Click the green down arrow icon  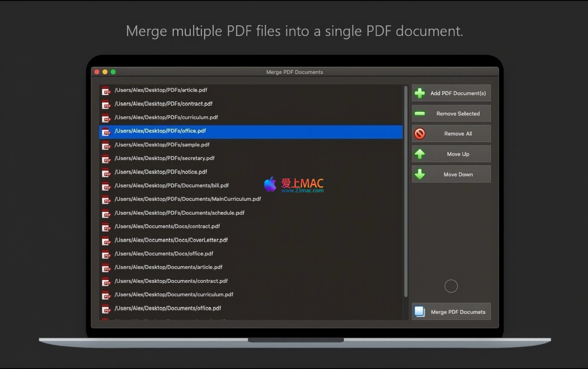tap(420, 174)
